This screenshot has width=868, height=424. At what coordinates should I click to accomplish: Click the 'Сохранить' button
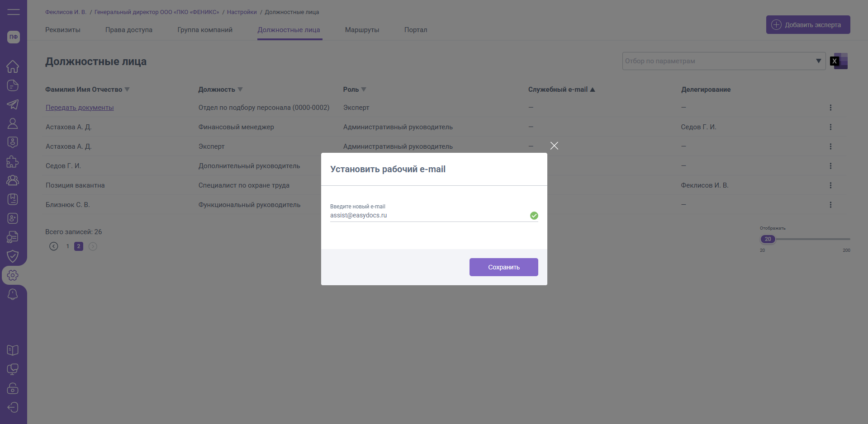(504, 267)
